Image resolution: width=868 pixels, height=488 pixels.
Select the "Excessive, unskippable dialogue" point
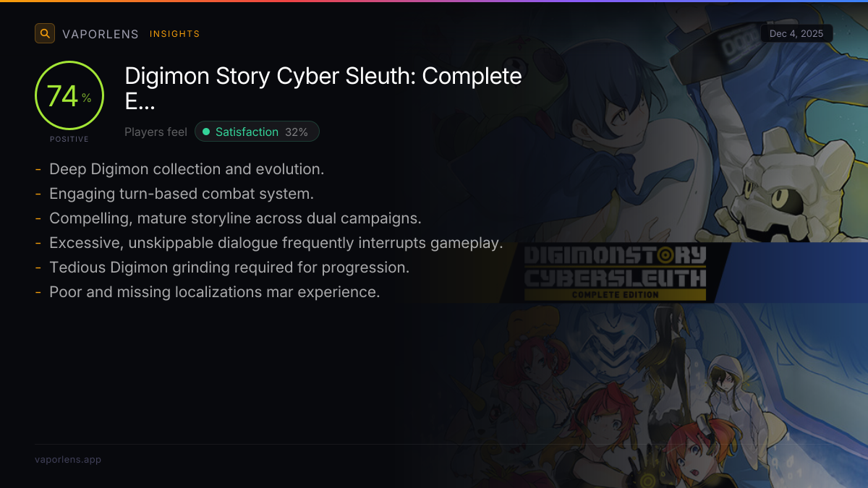(276, 243)
